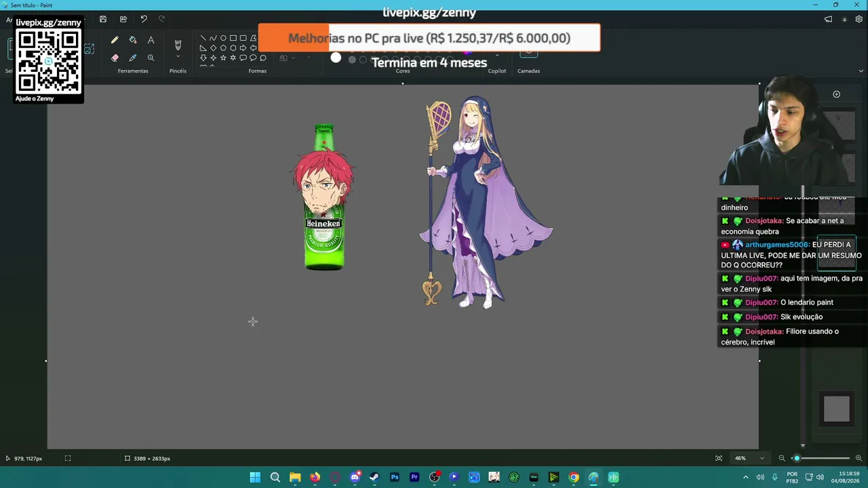Pick the right triangle shape
Screen dimensions: 868x488
click(x=203, y=48)
